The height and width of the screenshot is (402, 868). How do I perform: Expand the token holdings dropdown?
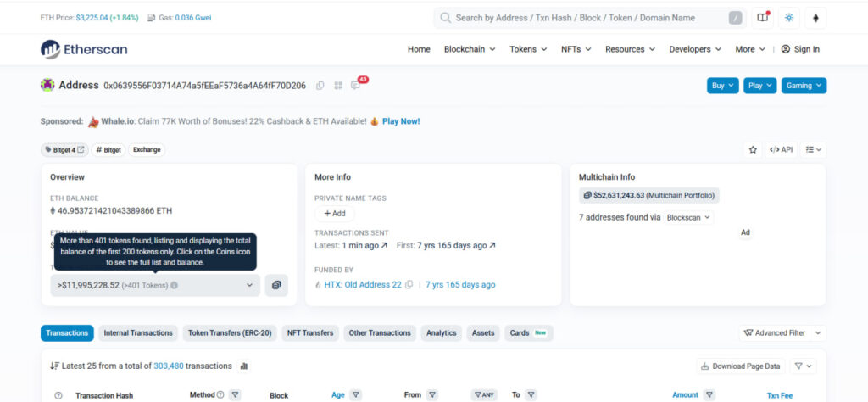(x=155, y=285)
